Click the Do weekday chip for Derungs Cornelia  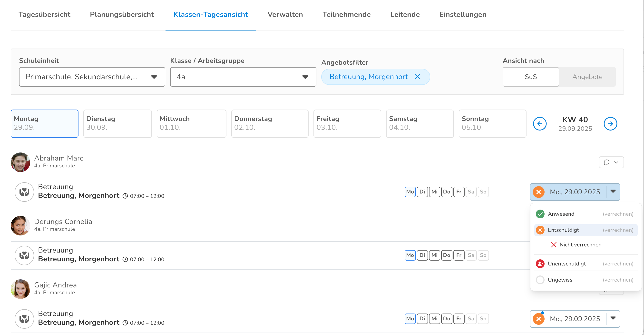coord(446,255)
